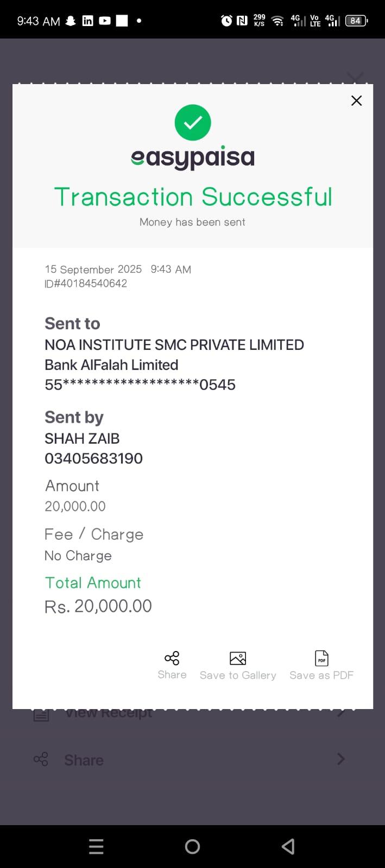Tap the Save as PDF icon
This screenshot has width=385, height=868.
click(x=321, y=658)
